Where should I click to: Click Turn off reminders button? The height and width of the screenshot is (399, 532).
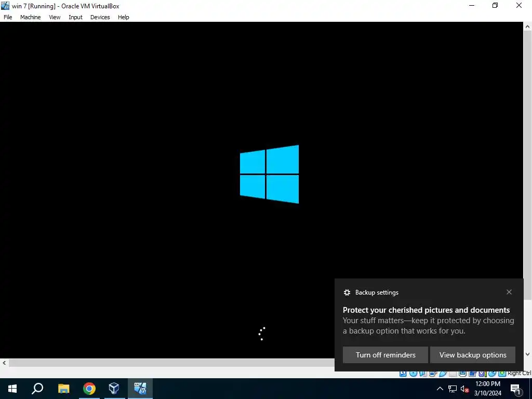(x=385, y=355)
